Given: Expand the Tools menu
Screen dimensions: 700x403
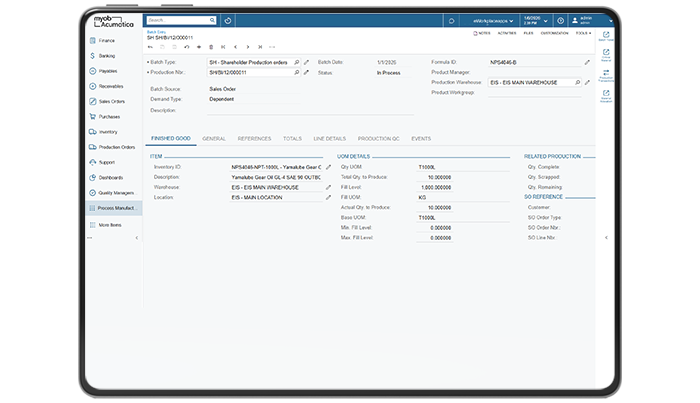Looking at the screenshot, I should point(583,33).
